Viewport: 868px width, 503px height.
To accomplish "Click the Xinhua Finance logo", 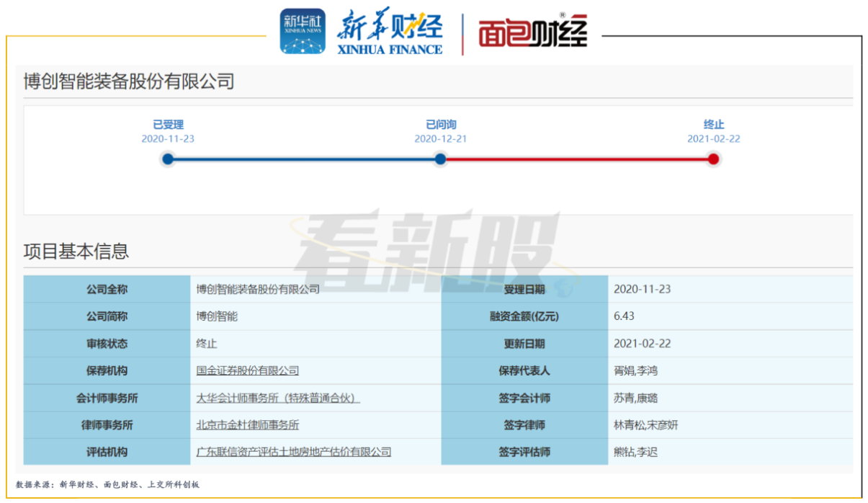I will point(390,33).
